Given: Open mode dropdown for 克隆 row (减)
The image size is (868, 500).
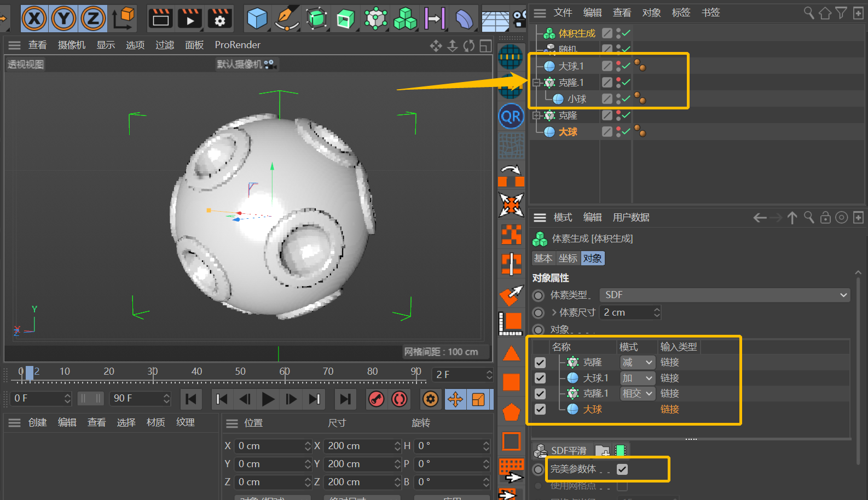Looking at the screenshot, I should [x=638, y=362].
